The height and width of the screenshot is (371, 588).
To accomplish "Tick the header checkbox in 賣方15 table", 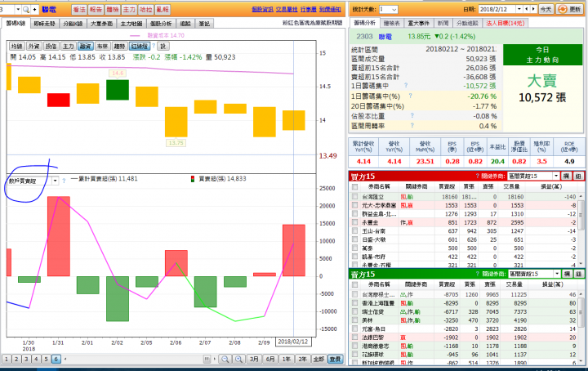I will [x=354, y=284].
